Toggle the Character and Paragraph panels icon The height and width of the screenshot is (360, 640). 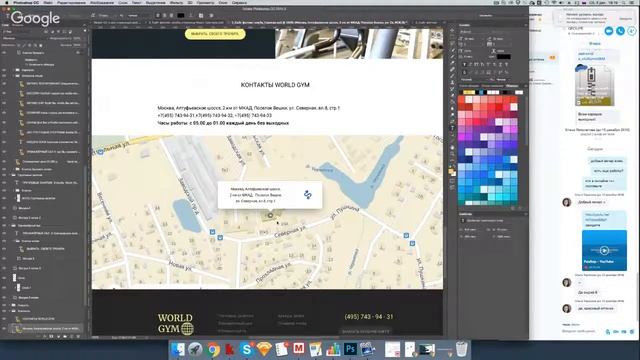point(201,16)
